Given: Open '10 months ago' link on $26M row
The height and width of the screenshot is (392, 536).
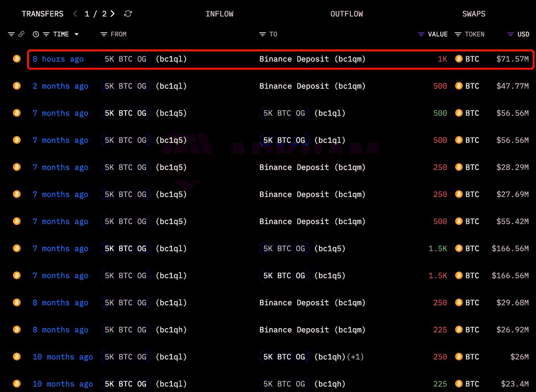Looking at the screenshot, I should click(63, 357).
